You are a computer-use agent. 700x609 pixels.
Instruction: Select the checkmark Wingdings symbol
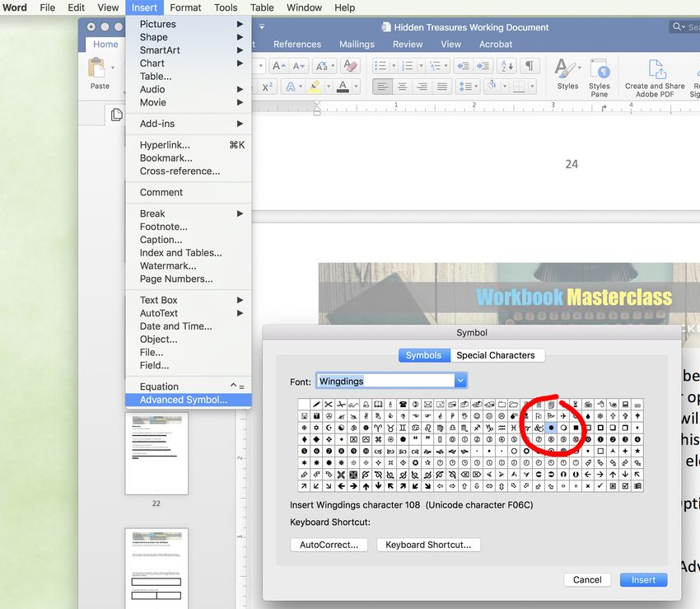[600, 485]
